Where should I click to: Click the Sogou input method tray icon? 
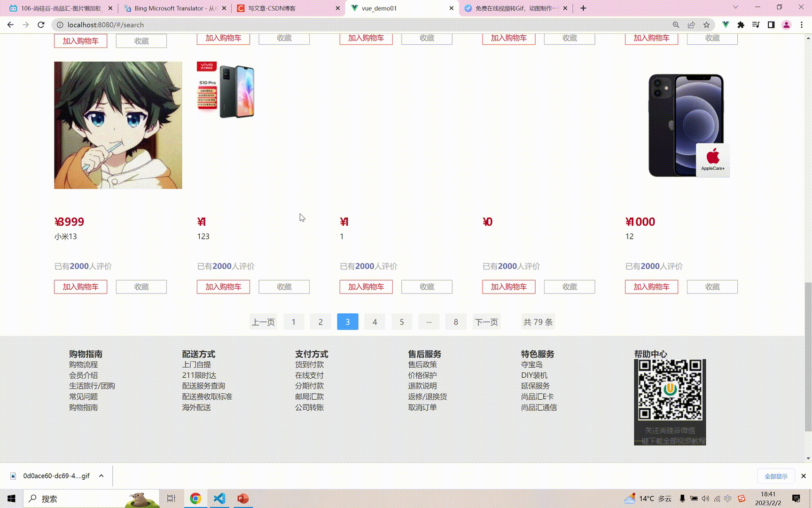pyautogui.click(x=742, y=499)
